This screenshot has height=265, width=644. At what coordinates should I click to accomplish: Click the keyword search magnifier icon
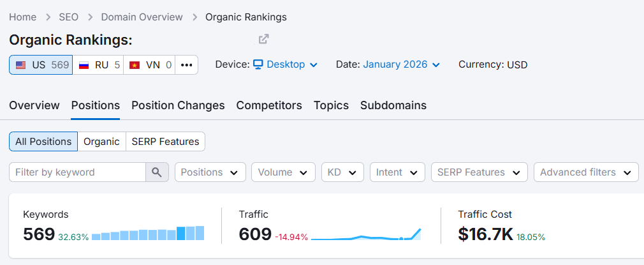tap(157, 172)
